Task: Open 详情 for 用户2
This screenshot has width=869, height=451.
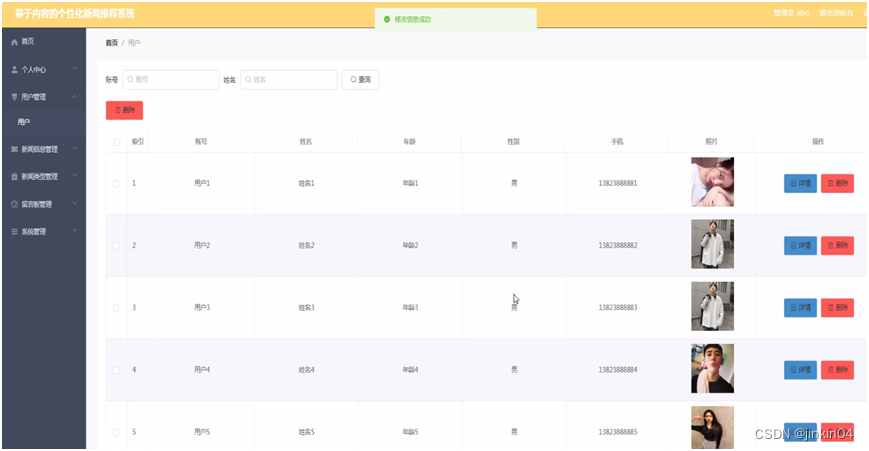Action: [x=800, y=245]
